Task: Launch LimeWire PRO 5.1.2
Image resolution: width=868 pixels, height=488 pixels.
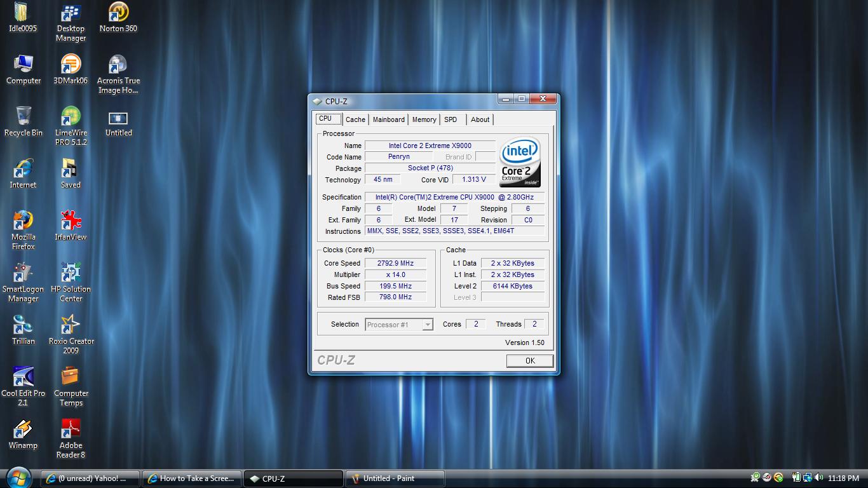Action: pos(71,126)
